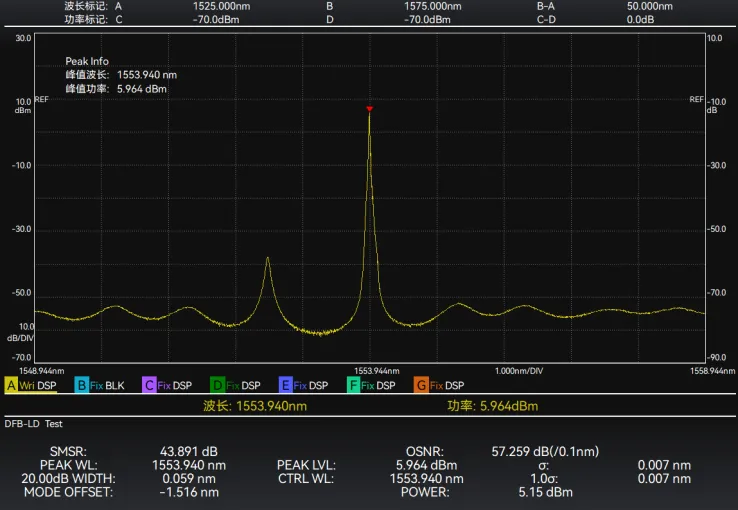Viewport: 738px width, 510px height.
Task: Click the C-D difference 0.0dB
Action: pyautogui.click(x=641, y=19)
